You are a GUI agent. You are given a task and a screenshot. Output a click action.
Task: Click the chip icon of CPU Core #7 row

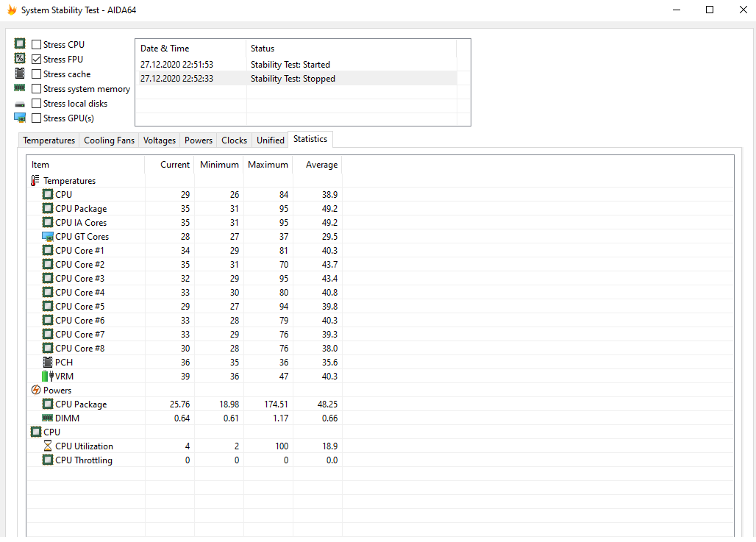click(48, 334)
